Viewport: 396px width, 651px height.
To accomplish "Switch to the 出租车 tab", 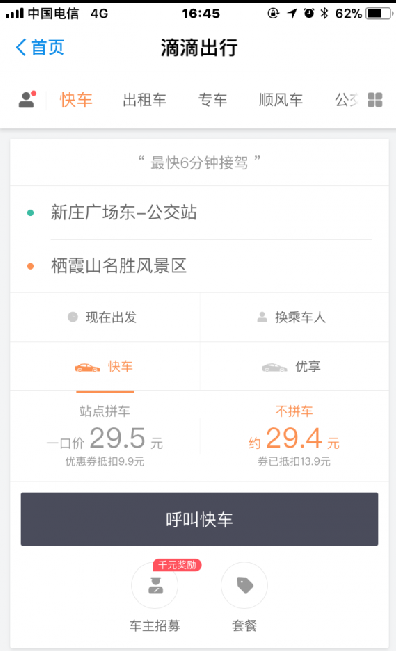I will [144, 100].
